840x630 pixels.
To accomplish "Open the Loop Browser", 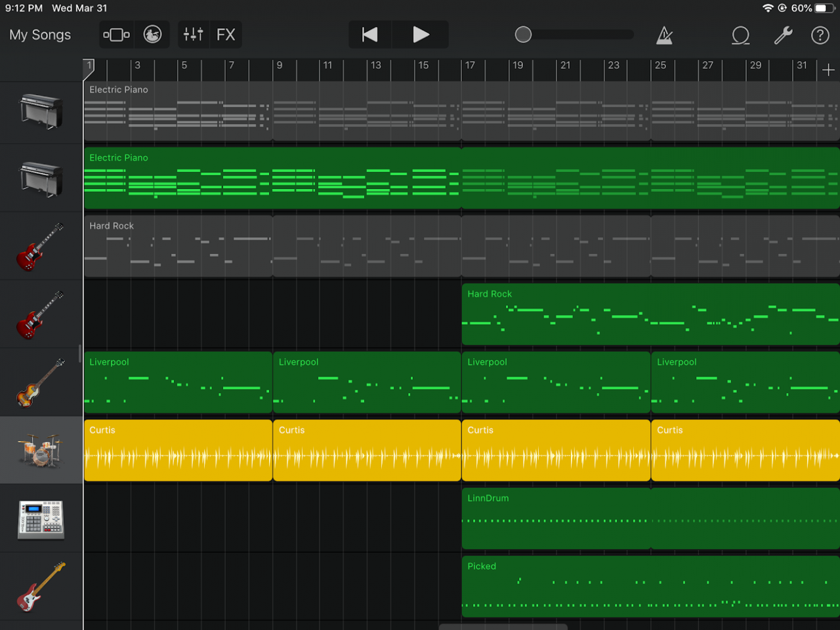I will [740, 35].
